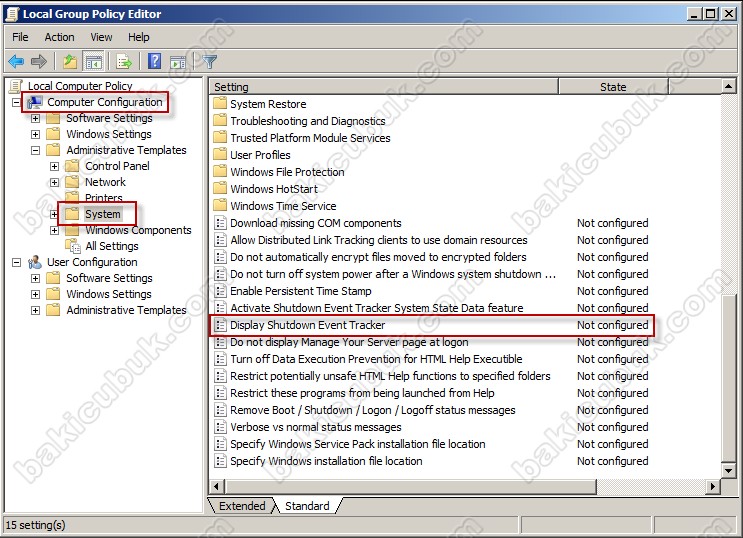Click the horizontal scrollbar left arrow
743x538 pixels.
coord(217,486)
